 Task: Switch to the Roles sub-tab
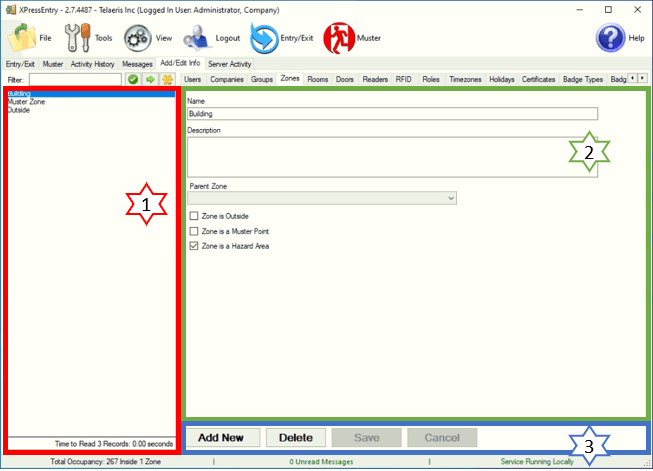(431, 79)
